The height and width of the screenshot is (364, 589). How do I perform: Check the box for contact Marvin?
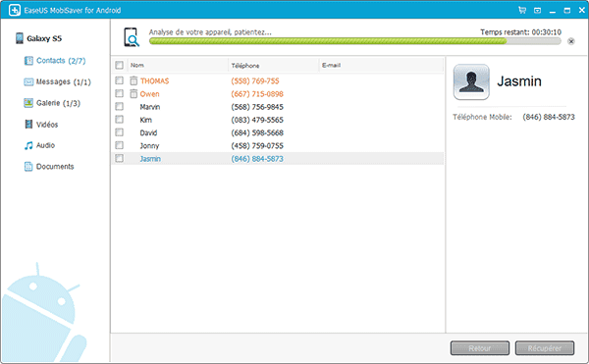click(120, 107)
